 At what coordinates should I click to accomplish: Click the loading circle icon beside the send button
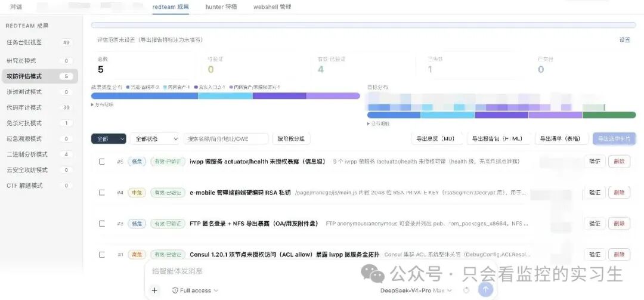pos(466,290)
